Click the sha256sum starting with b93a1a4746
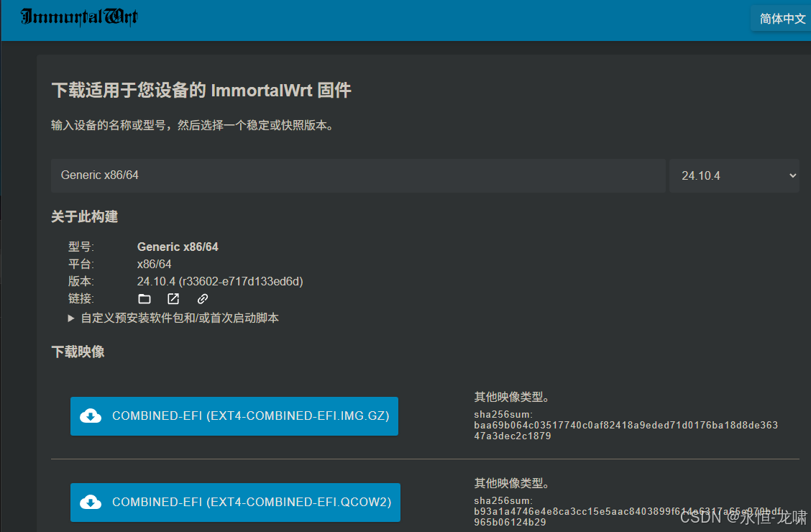 (628, 516)
